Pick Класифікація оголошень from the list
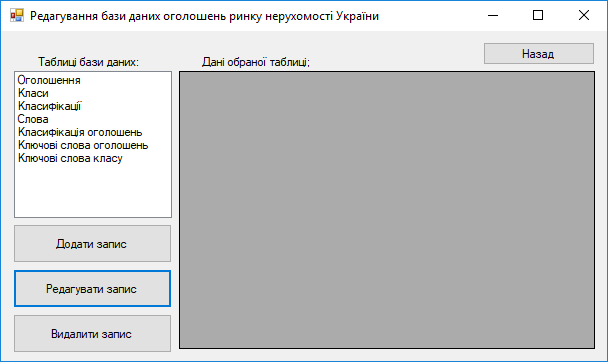608x362 pixels. tap(93, 132)
